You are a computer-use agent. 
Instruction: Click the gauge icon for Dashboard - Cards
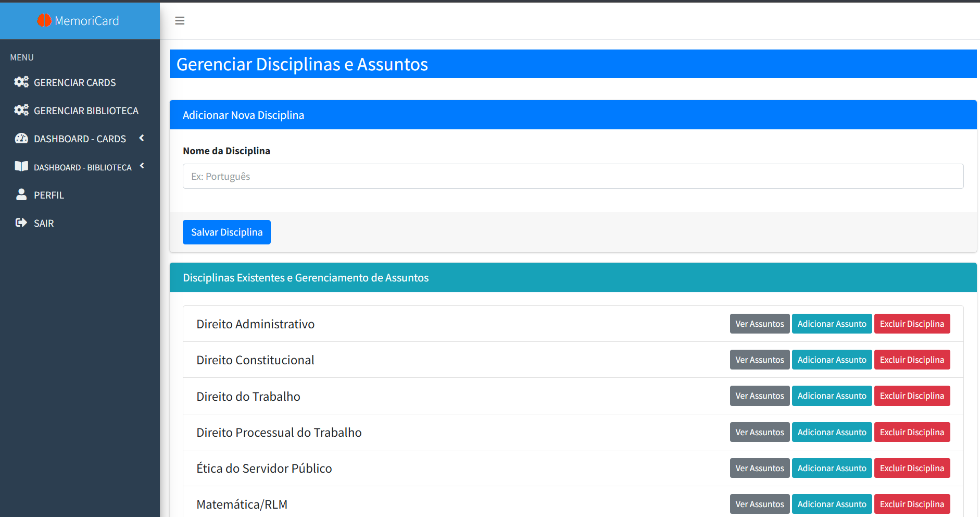click(21, 139)
